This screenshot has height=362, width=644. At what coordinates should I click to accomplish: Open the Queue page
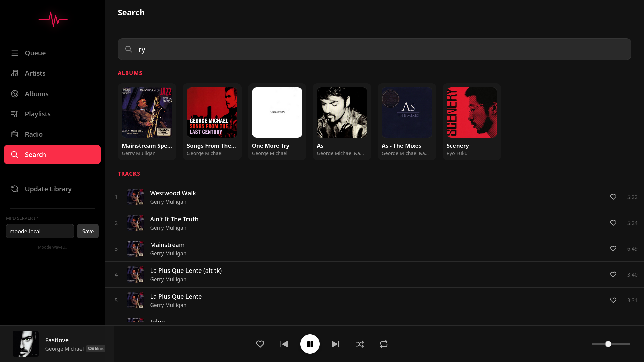click(x=35, y=53)
